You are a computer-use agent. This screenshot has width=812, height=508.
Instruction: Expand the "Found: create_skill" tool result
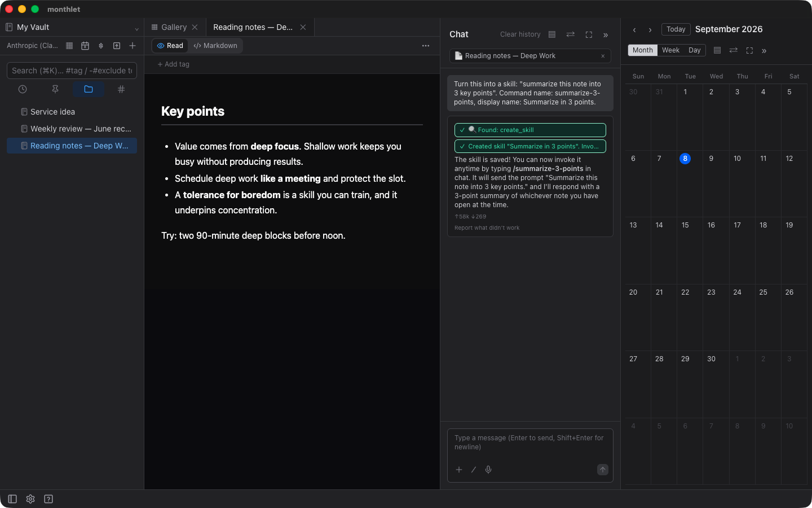pyautogui.click(x=530, y=130)
